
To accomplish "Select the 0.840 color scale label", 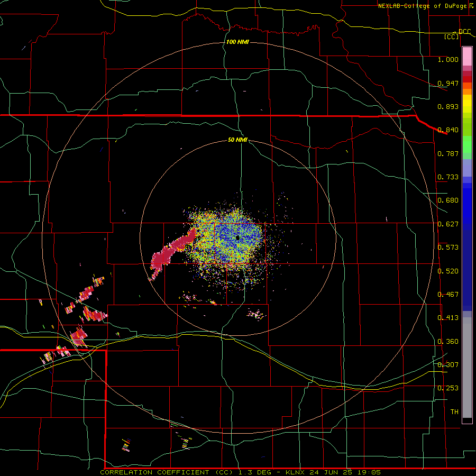I will pos(448,130).
